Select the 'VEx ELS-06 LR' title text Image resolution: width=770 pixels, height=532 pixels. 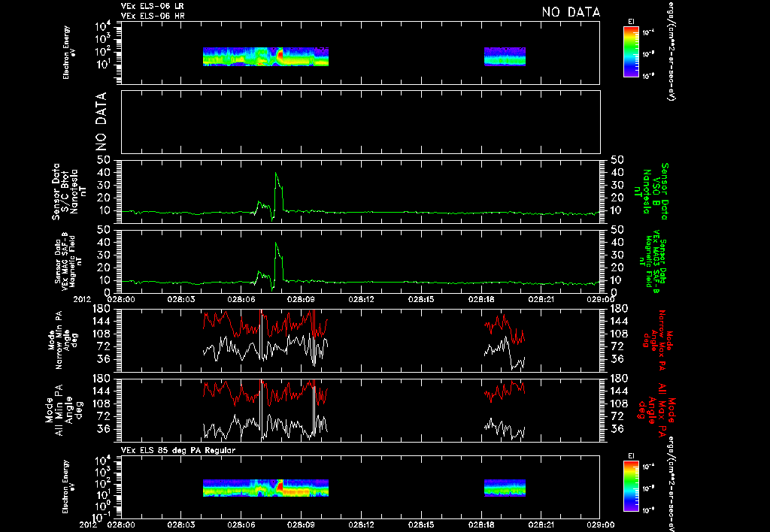pos(152,6)
